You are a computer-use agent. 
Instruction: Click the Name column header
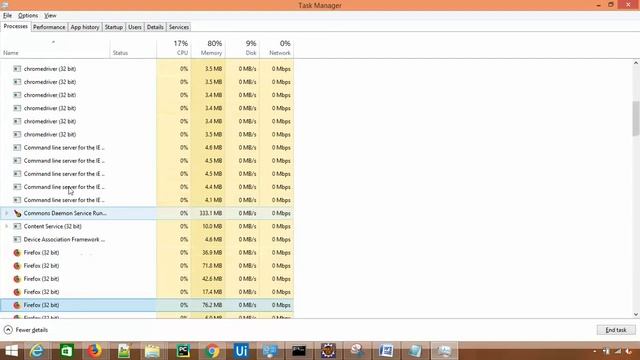point(55,48)
